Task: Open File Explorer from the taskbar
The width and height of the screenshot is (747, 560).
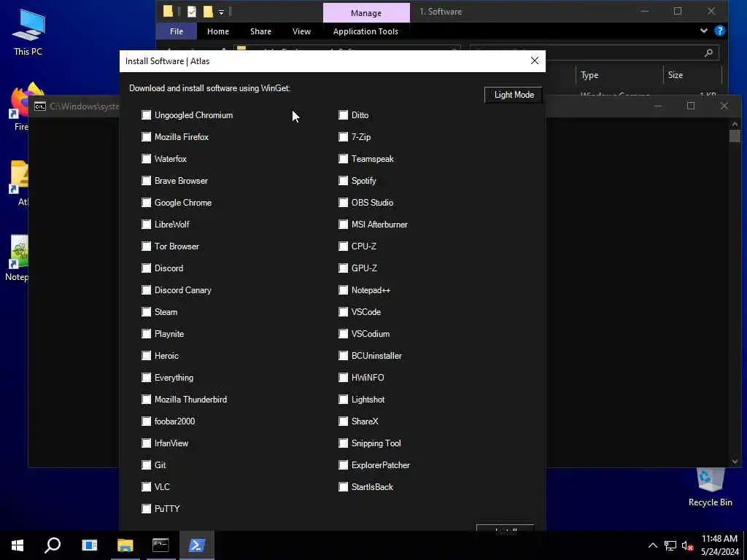Action: tap(125, 545)
